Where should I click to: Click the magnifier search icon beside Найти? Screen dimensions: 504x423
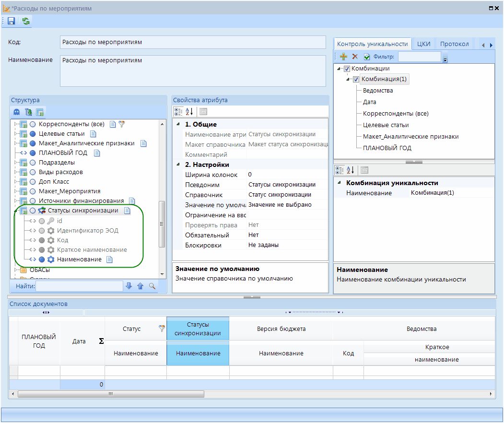point(152,286)
